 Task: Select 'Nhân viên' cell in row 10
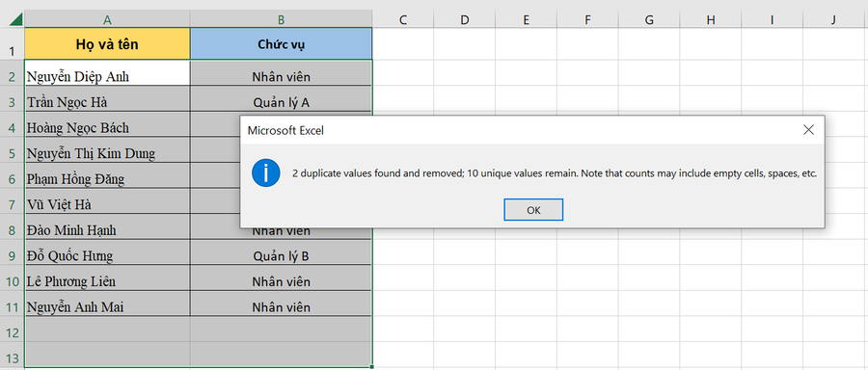coord(282,277)
